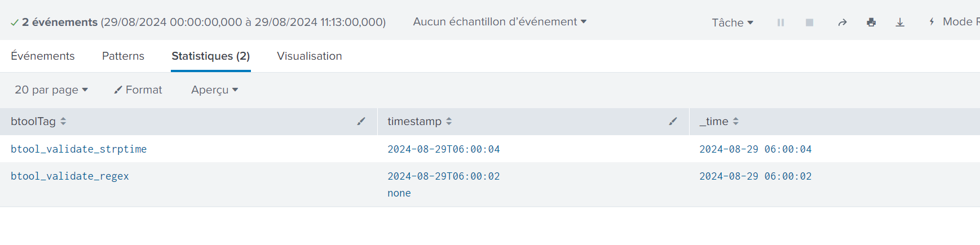Open the Tâche dropdown menu
Viewport: 980px width, 245px height.
coord(732,23)
